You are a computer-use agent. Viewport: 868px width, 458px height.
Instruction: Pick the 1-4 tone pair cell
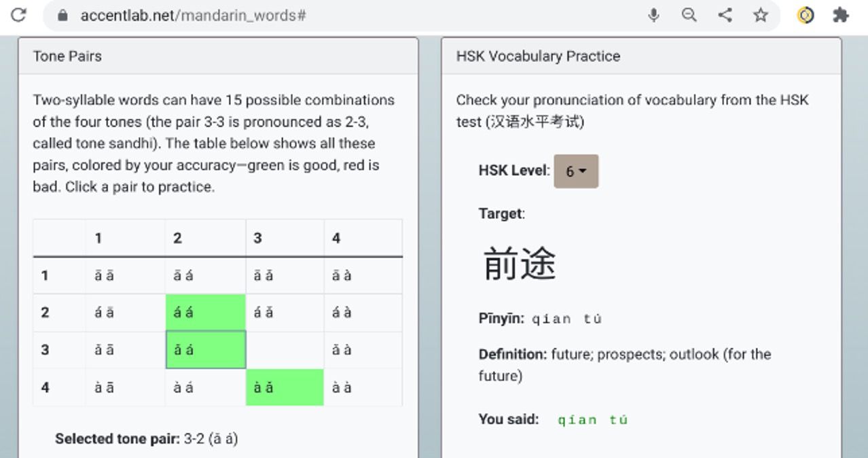(x=363, y=275)
